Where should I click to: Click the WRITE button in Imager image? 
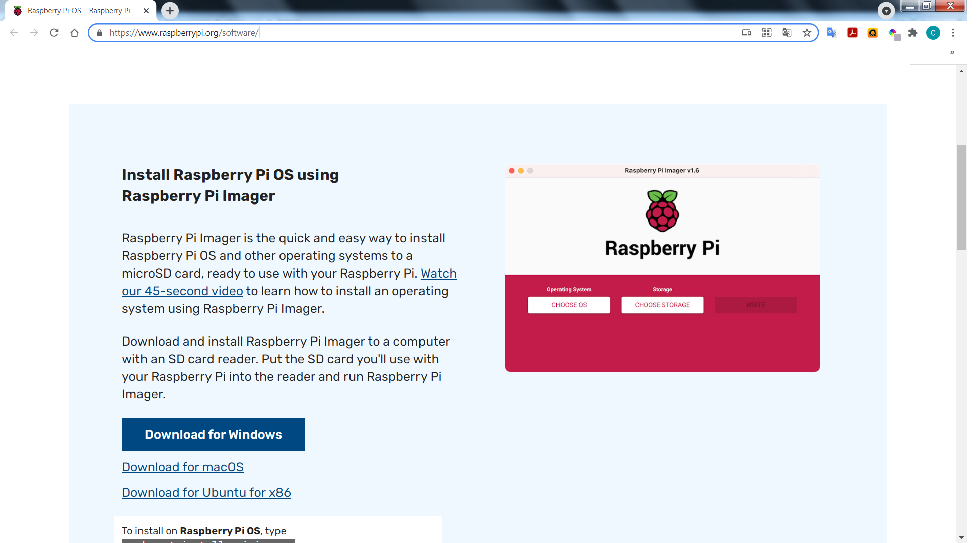755,305
